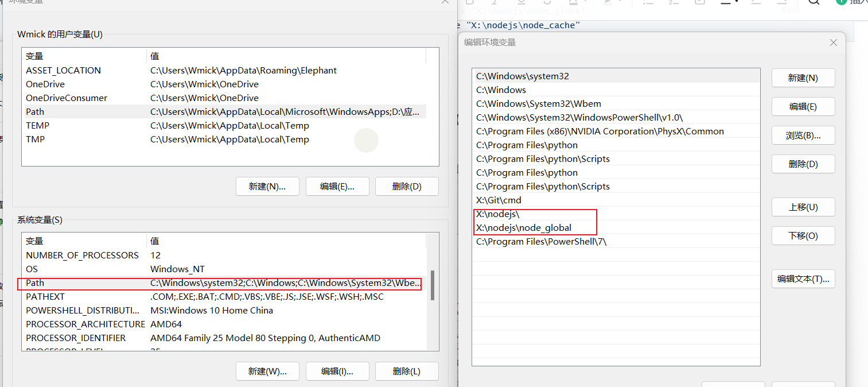The width and height of the screenshot is (868, 387).
Task: Click 编辑(I)... under system variables
Action: [337, 371]
